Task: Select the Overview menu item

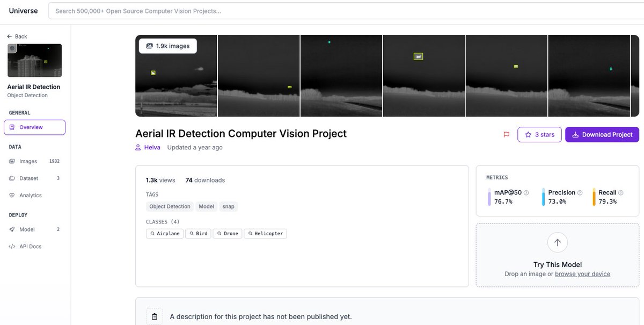Action: pos(34,127)
